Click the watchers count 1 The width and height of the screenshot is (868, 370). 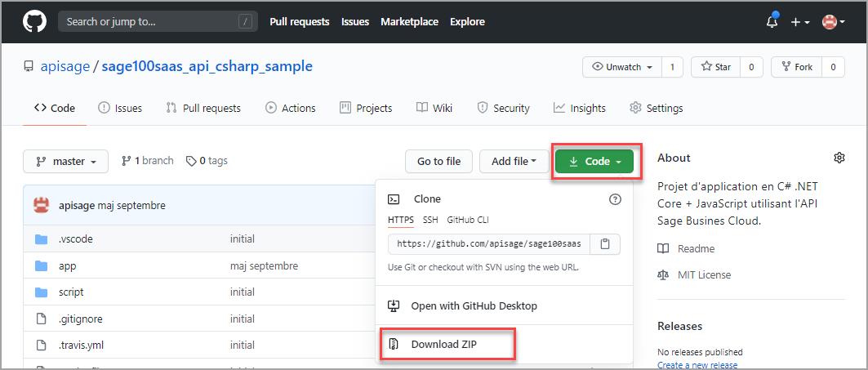[673, 67]
